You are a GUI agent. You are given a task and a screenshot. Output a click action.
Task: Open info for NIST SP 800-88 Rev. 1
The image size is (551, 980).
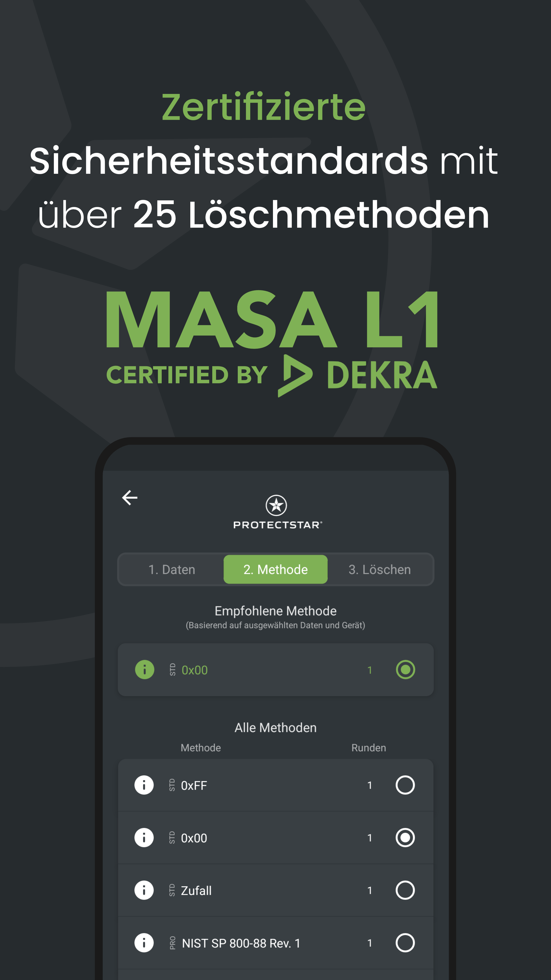tap(144, 943)
